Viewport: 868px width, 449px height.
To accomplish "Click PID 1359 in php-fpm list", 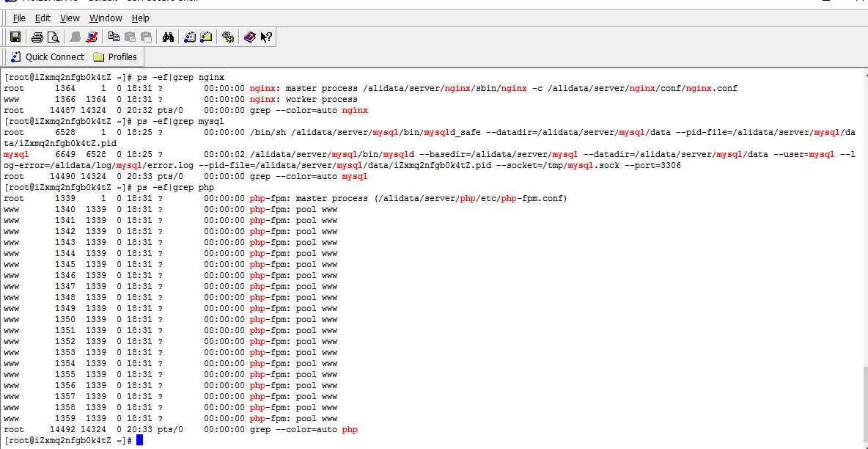I will [65, 418].
